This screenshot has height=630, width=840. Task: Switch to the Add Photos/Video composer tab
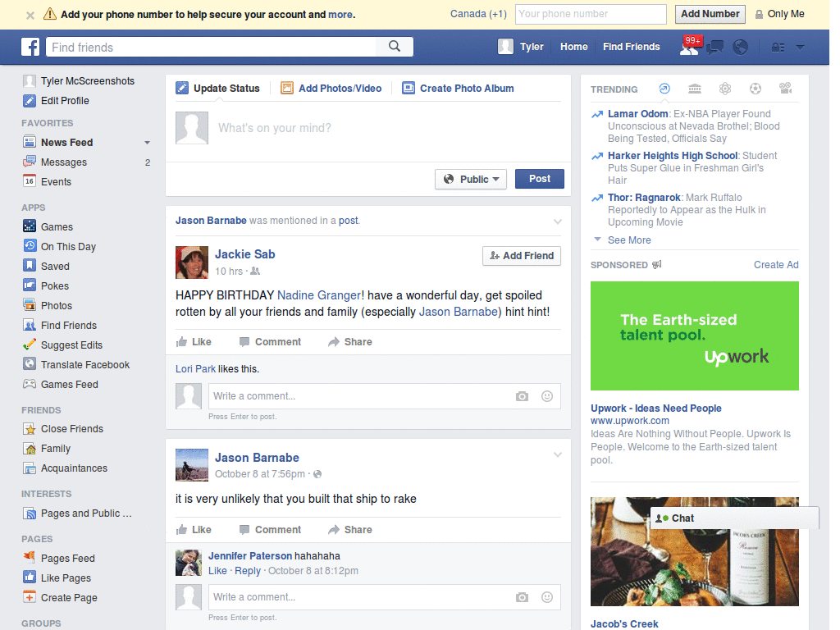331,87
